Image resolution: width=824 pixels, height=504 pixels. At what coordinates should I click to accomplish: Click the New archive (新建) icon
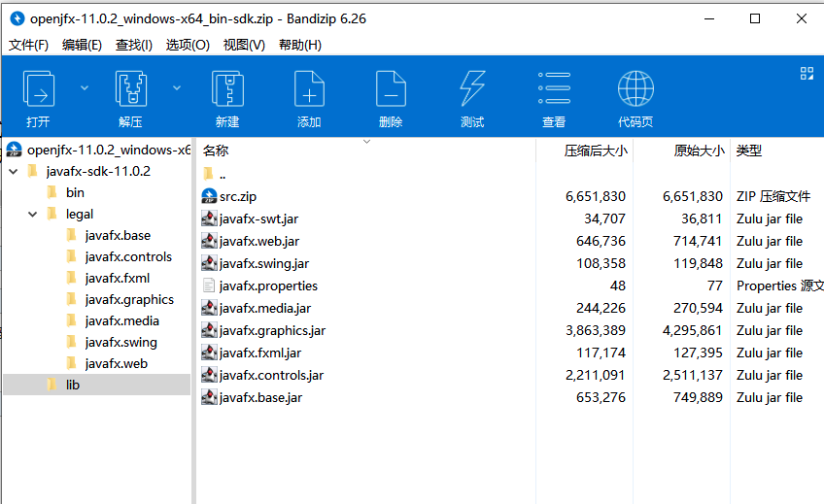(x=227, y=89)
